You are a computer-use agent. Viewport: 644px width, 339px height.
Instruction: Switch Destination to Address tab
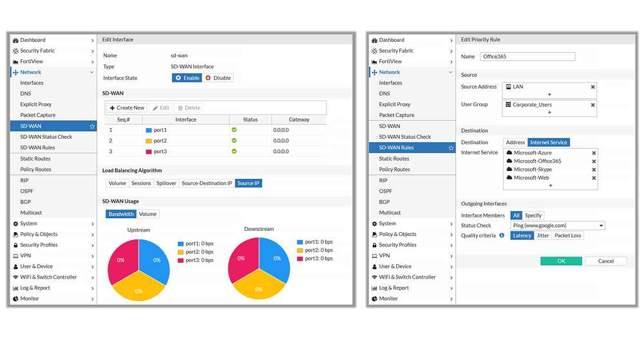[x=515, y=142]
